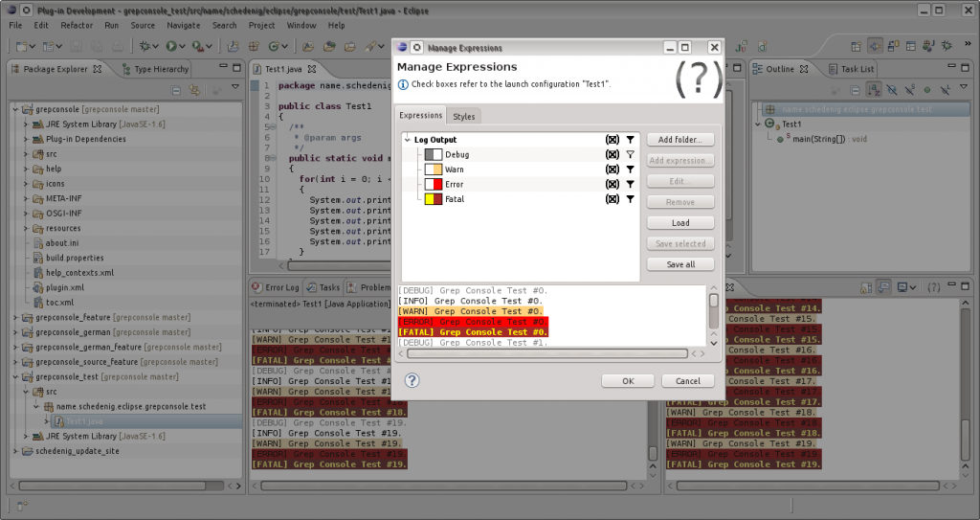Click the New Java Class toolbar icon
The image size is (980, 520).
coord(274,46)
